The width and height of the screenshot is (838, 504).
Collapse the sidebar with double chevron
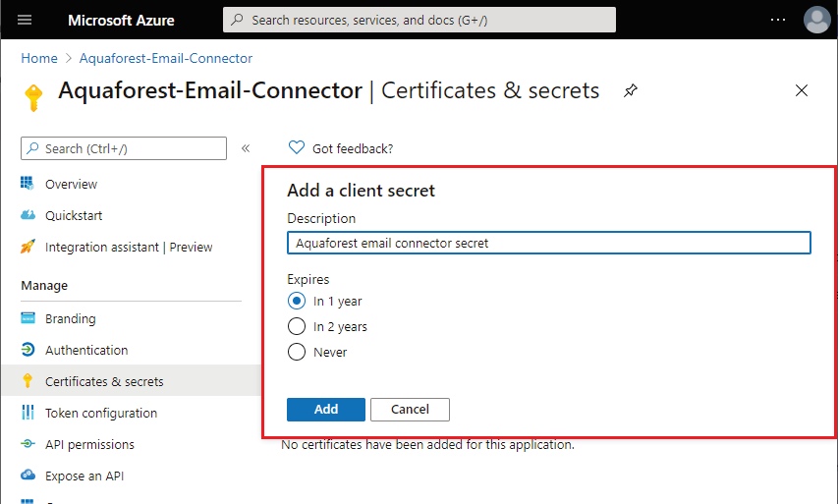(x=246, y=148)
